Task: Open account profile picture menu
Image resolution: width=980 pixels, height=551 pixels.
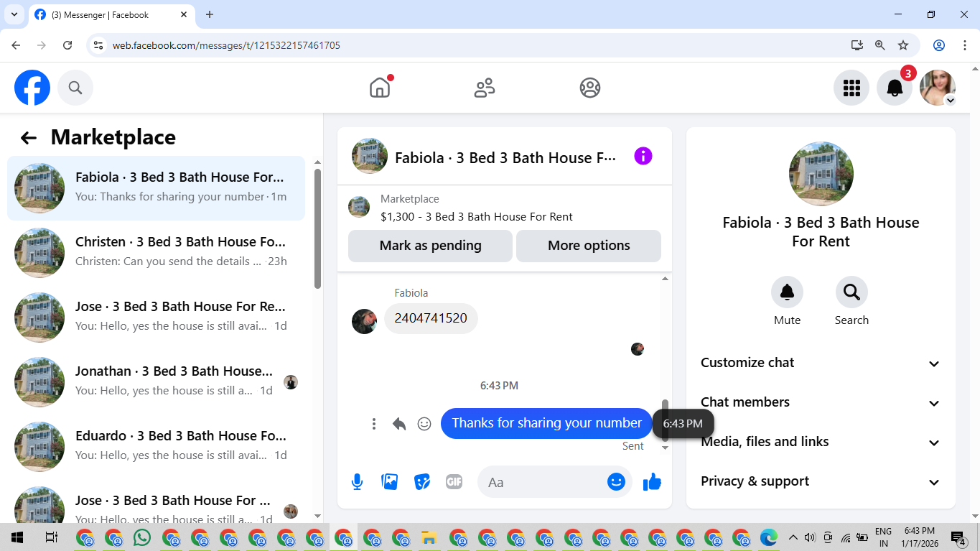Action: (938, 88)
